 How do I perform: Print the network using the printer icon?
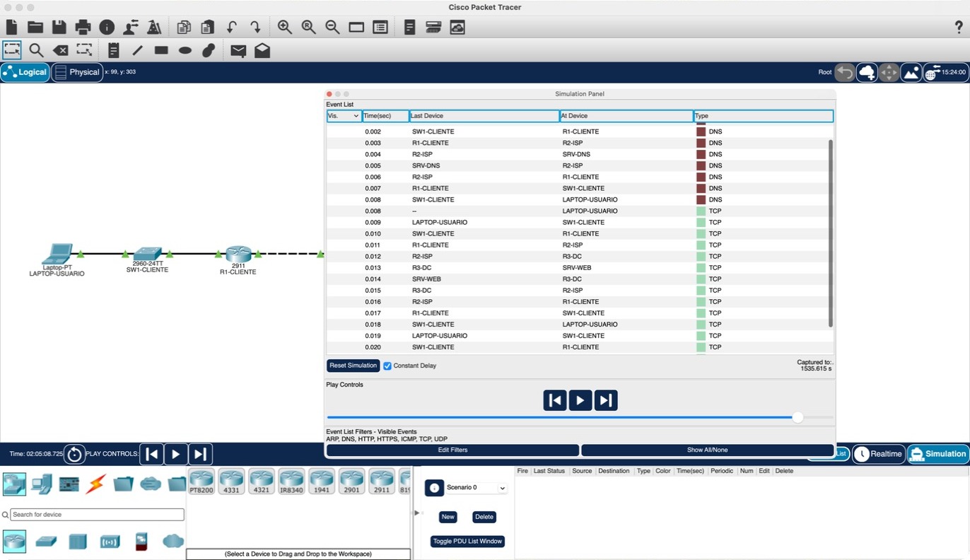(83, 28)
